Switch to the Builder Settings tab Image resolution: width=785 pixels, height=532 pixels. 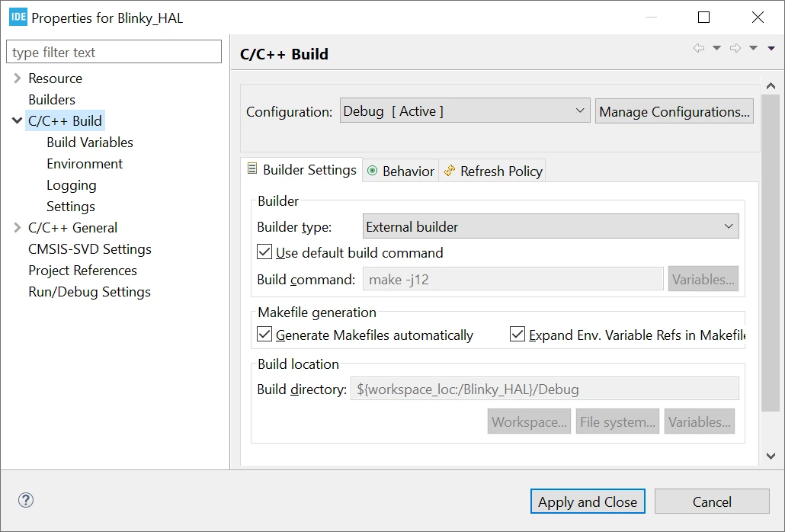(302, 170)
